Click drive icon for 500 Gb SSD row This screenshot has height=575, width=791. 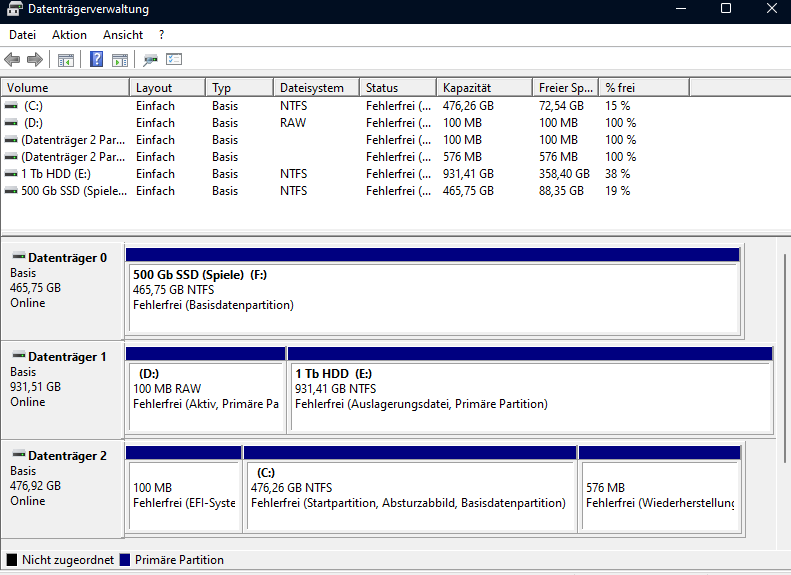11,191
